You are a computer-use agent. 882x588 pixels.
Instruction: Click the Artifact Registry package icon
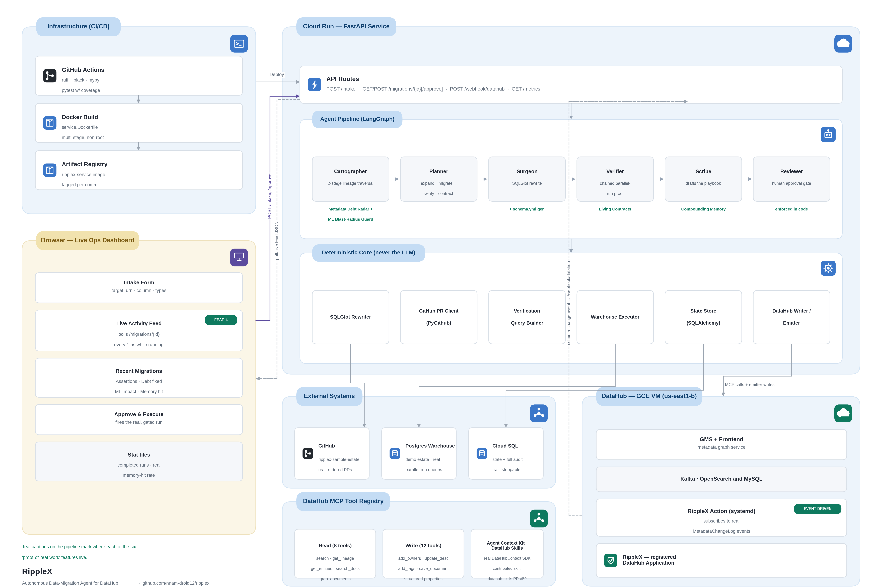(50, 170)
